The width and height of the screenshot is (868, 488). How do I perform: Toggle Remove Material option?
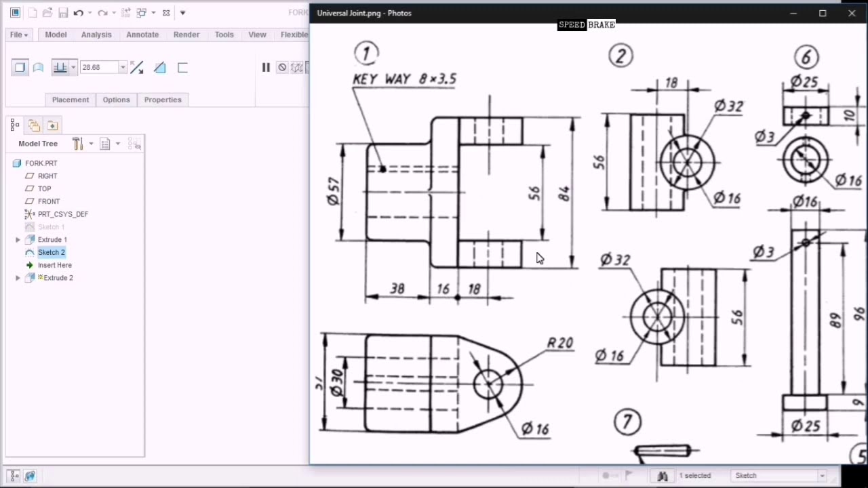[x=160, y=67]
